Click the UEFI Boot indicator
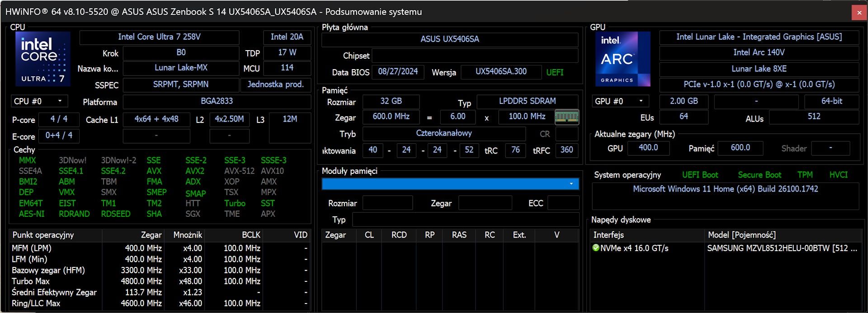This screenshot has height=313, width=868. pos(700,175)
